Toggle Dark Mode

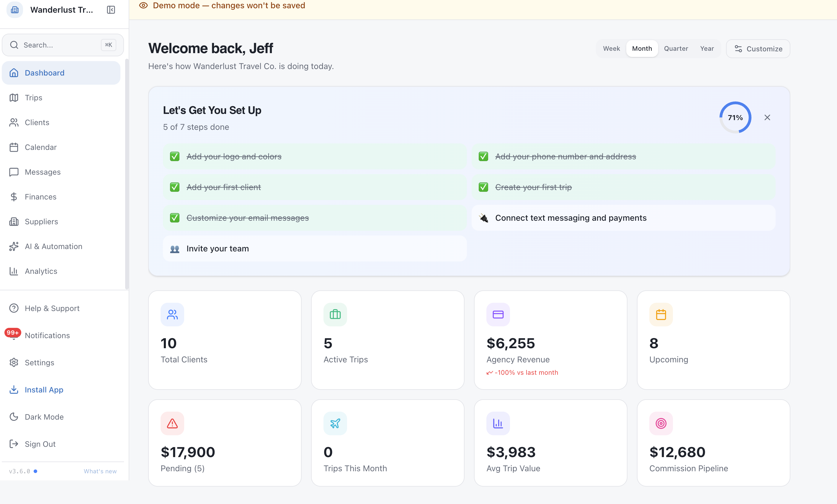coord(44,417)
